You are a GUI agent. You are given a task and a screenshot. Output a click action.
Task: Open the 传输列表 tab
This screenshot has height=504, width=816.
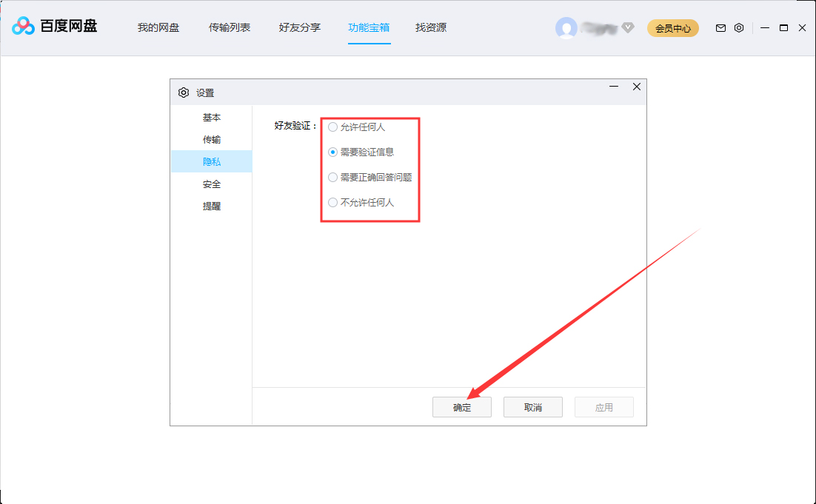(x=230, y=27)
